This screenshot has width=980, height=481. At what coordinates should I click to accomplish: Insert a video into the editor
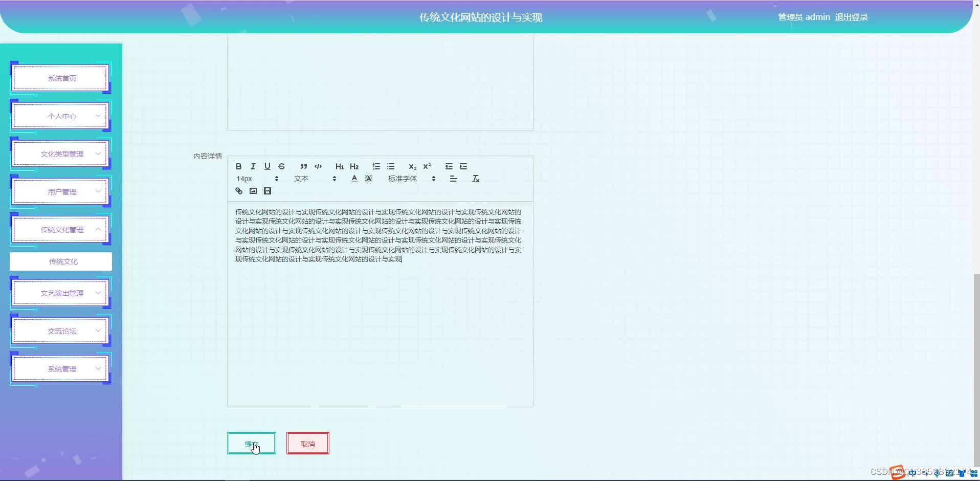[x=267, y=191]
